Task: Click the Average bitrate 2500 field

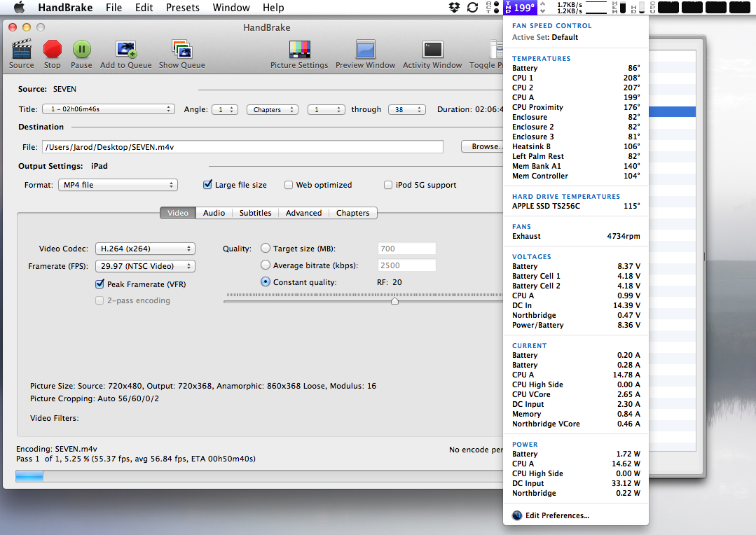Action: [x=406, y=265]
